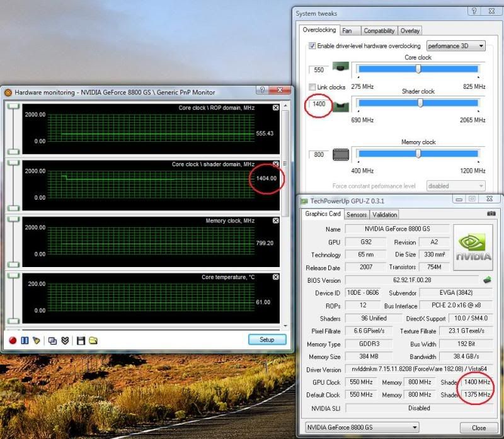504x439 pixels.
Task: Start recording with the red record button
Action: click(13, 340)
